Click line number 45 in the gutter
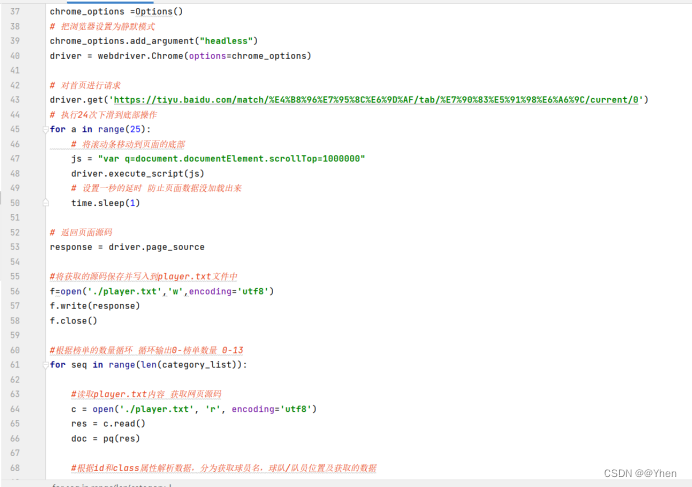Viewport: 692px width, 487px height. coord(15,129)
